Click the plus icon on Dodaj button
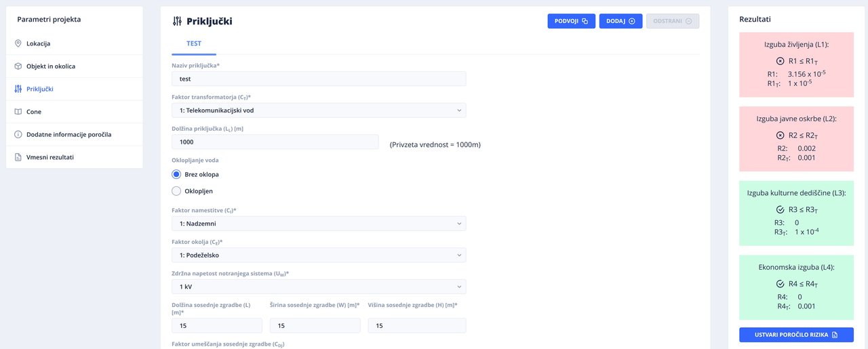Screen dimensions: 868x349 pos(631,21)
